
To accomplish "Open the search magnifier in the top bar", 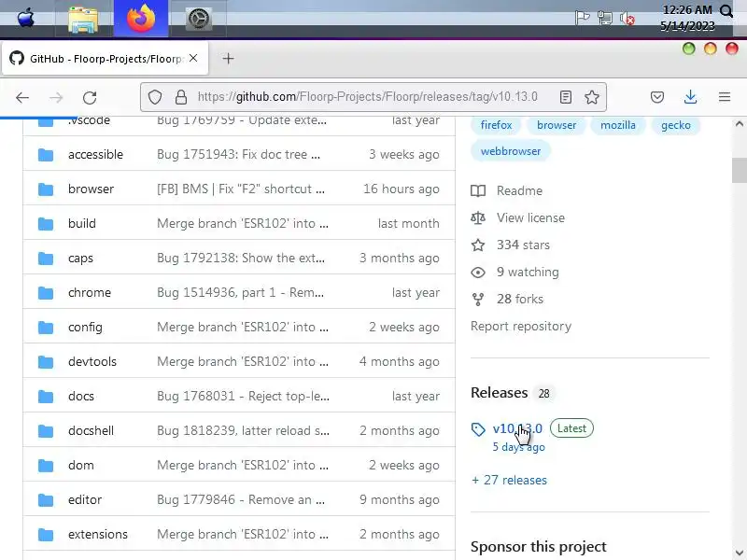I will pyautogui.click(x=726, y=10).
